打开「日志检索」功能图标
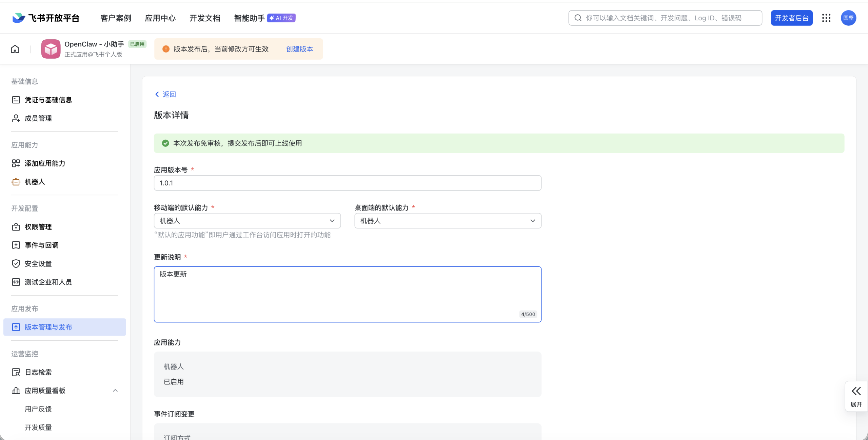 (16, 372)
